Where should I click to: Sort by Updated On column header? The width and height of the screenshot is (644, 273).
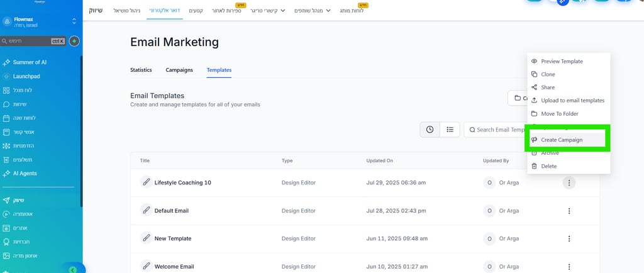[379, 160]
